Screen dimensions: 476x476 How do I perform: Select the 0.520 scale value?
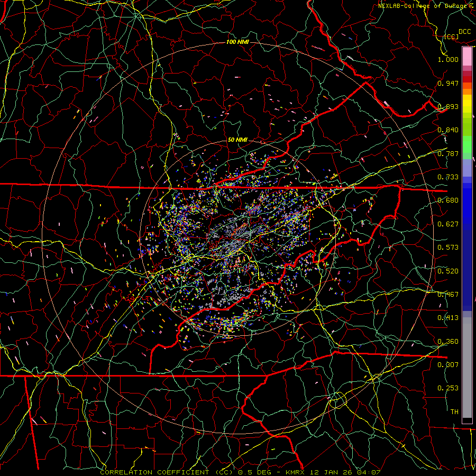(x=448, y=271)
